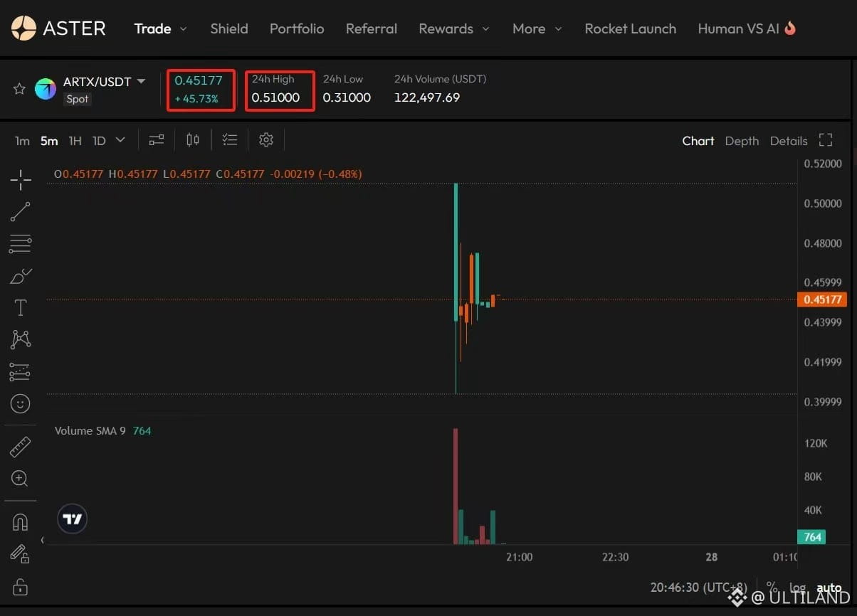Pick the ruler measure tool
This screenshot has width=857, height=616.
point(21,447)
